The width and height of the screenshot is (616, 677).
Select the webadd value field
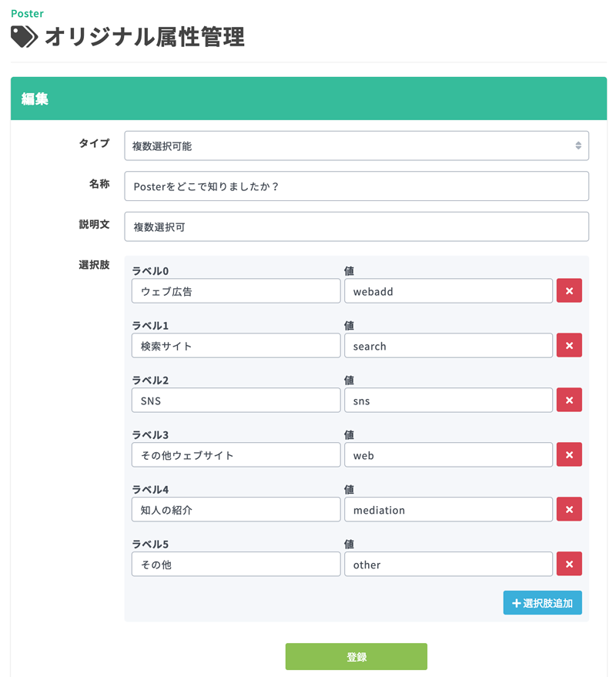[x=448, y=290]
